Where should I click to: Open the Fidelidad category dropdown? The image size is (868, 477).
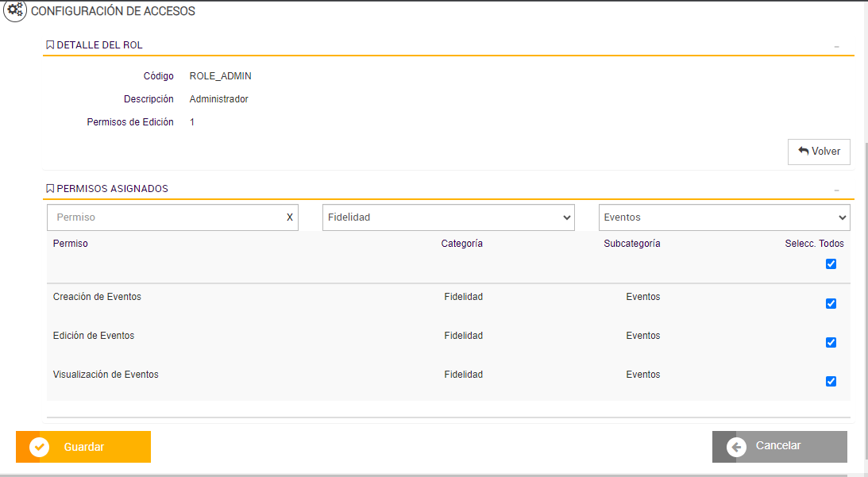pyautogui.click(x=448, y=217)
